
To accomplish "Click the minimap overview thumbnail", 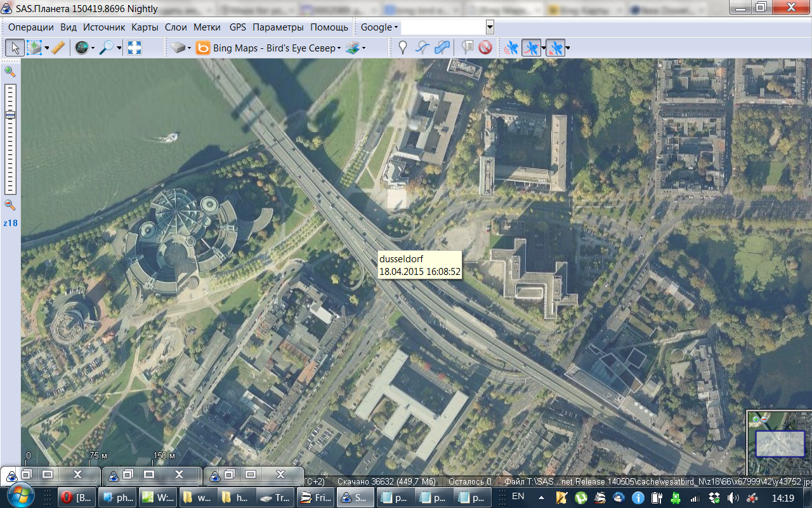I will (x=780, y=444).
